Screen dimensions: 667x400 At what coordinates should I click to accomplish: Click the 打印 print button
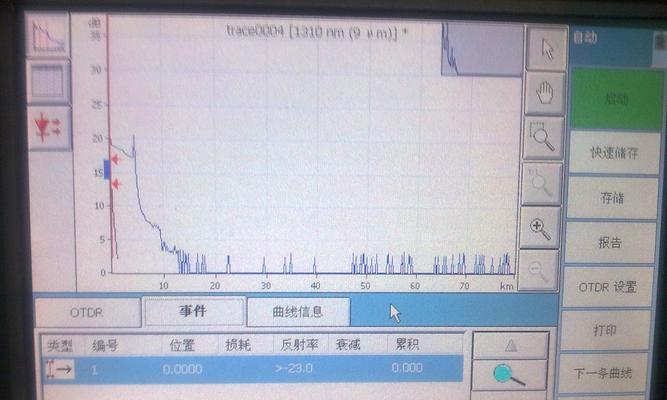point(605,330)
